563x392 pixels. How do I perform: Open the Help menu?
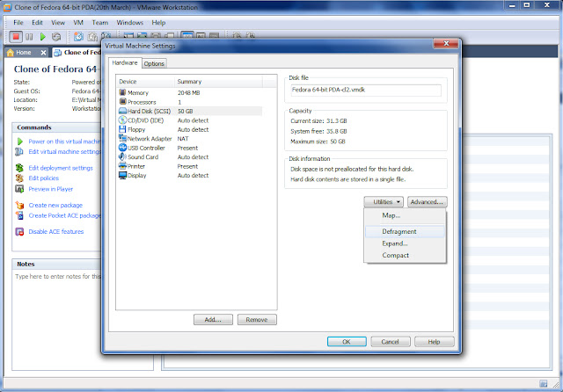tap(158, 23)
